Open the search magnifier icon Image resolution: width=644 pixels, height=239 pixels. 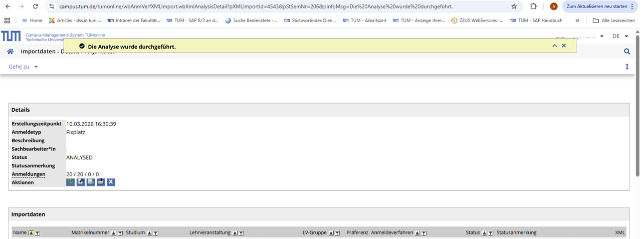pyautogui.click(x=627, y=51)
